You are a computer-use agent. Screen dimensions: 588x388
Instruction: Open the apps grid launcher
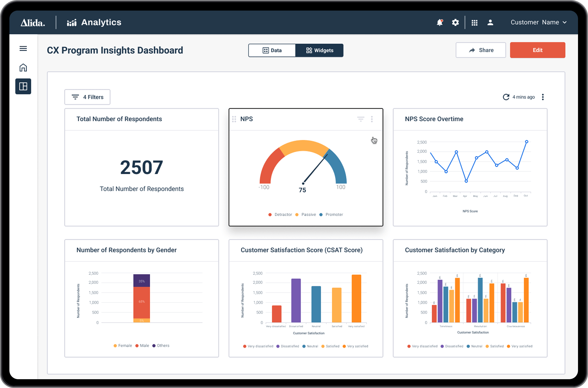[x=474, y=23]
